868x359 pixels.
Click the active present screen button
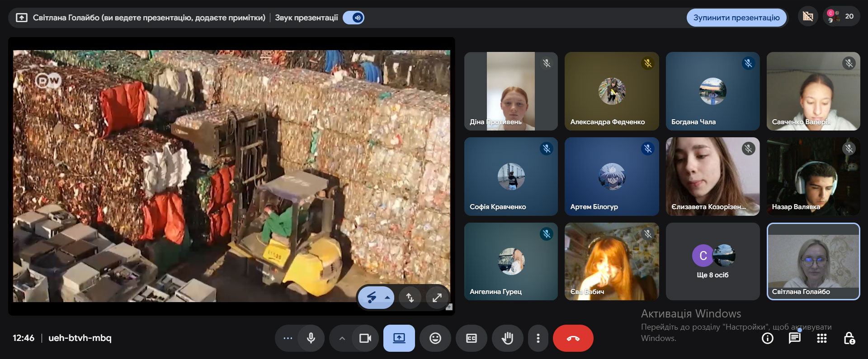(399, 338)
